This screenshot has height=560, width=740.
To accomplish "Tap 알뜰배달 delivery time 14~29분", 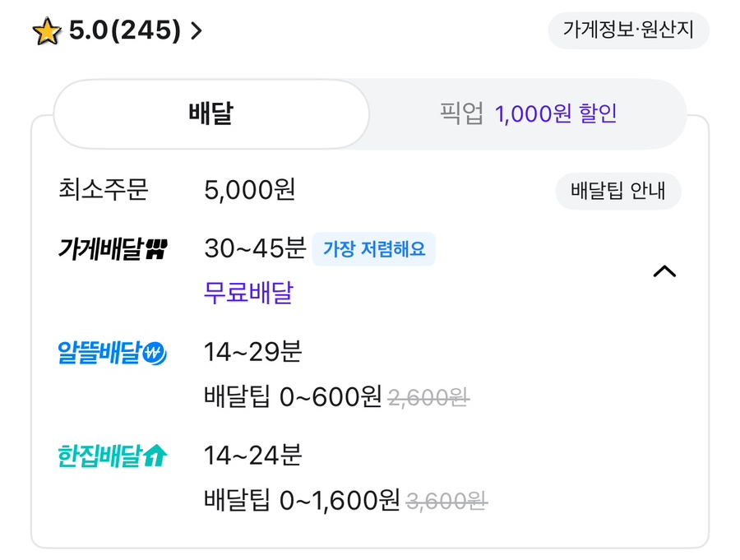I will tap(253, 352).
